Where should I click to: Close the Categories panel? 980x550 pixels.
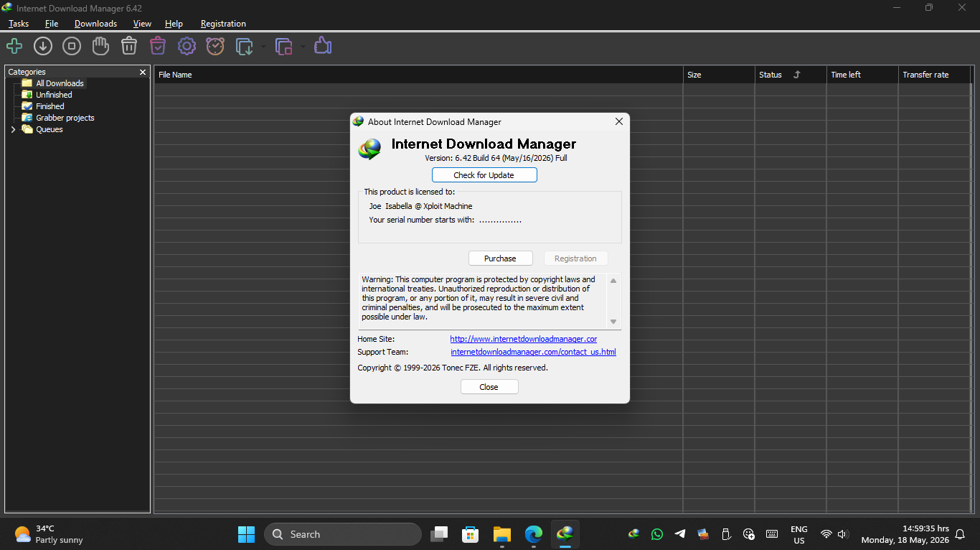(143, 72)
